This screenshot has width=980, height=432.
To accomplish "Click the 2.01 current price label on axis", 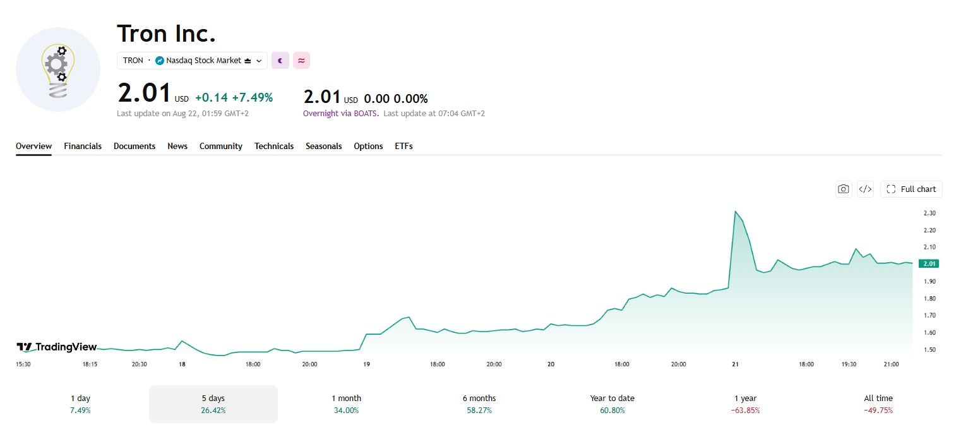I will [x=929, y=263].
